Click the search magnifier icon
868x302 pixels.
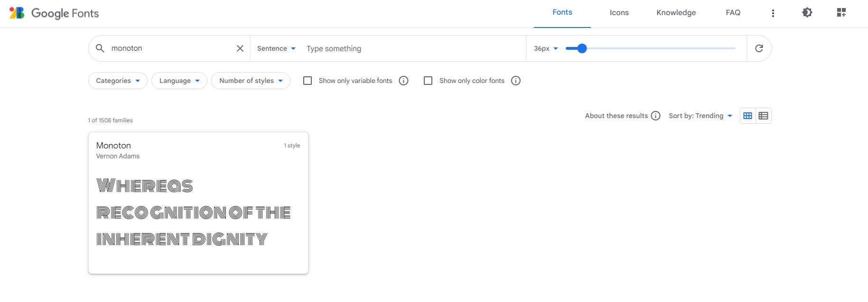tap(100, 48)
